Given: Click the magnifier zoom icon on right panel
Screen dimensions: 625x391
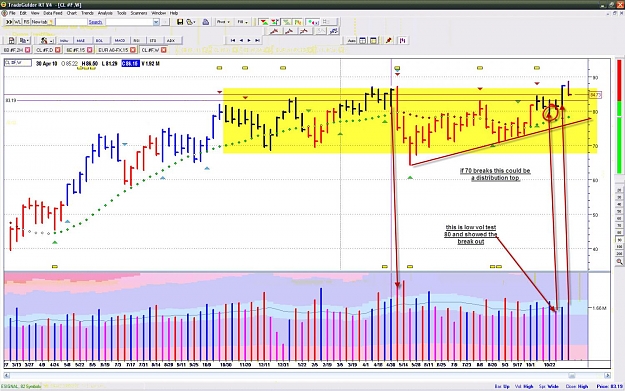Looking at the screenshot, I should pos(619,261).
